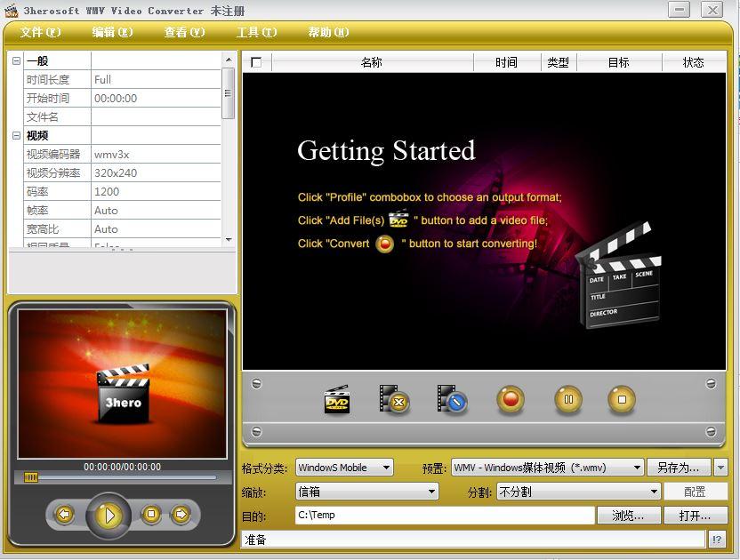
Task: Click the previous arrow in preview player
Action: 65,515
